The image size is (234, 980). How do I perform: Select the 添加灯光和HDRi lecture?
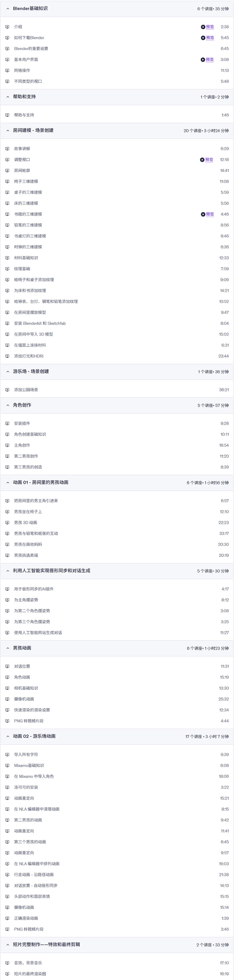(29, 357)
